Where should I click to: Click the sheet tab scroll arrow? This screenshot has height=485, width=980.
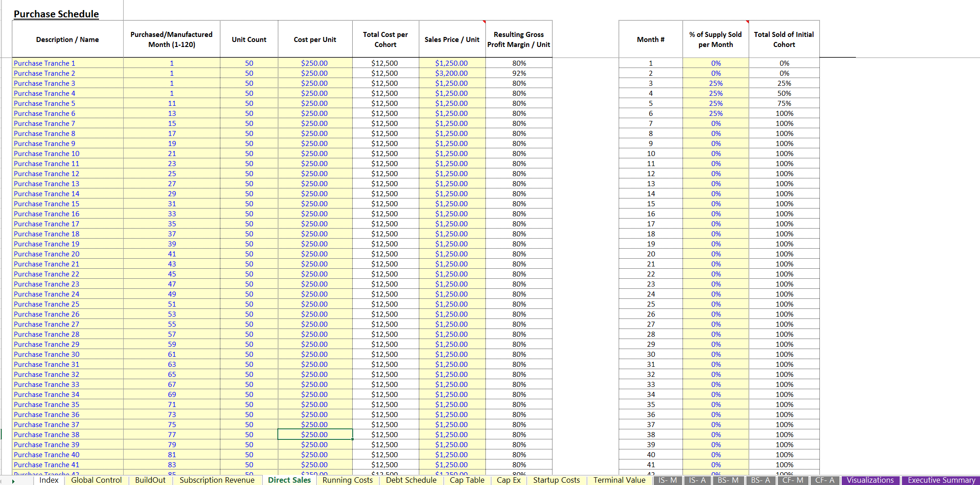(13, 481)
